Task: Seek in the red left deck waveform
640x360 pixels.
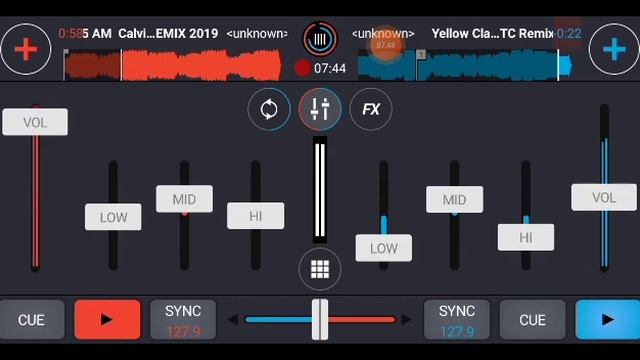Action: click(x=173, y=65)
